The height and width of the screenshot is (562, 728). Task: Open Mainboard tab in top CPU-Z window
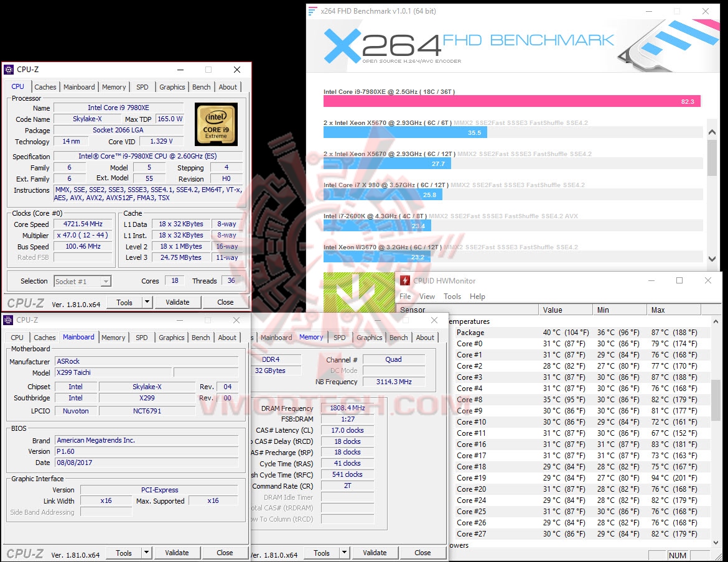click(x=79, y=86)
